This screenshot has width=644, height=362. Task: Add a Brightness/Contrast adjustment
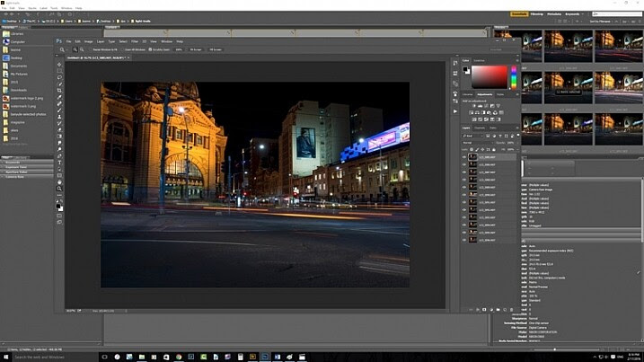474,106
